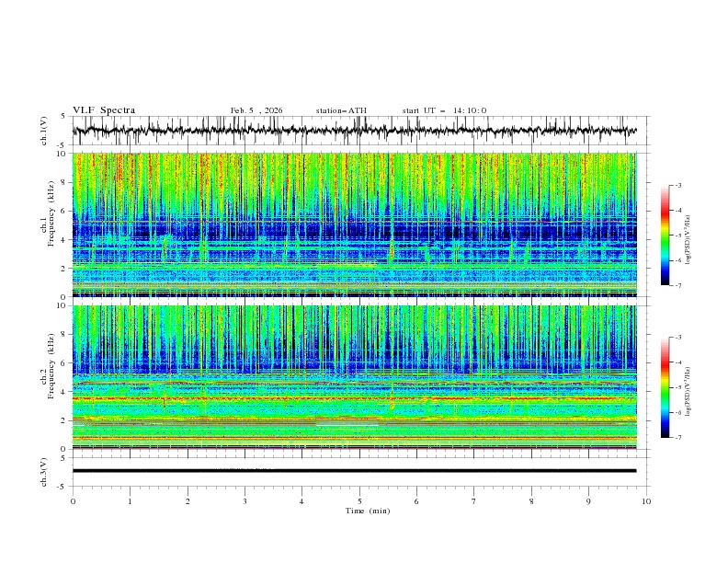Click the ch.2 'Frequency (kHz)' axis label
The image size is (728, 563).
point(51,365)
